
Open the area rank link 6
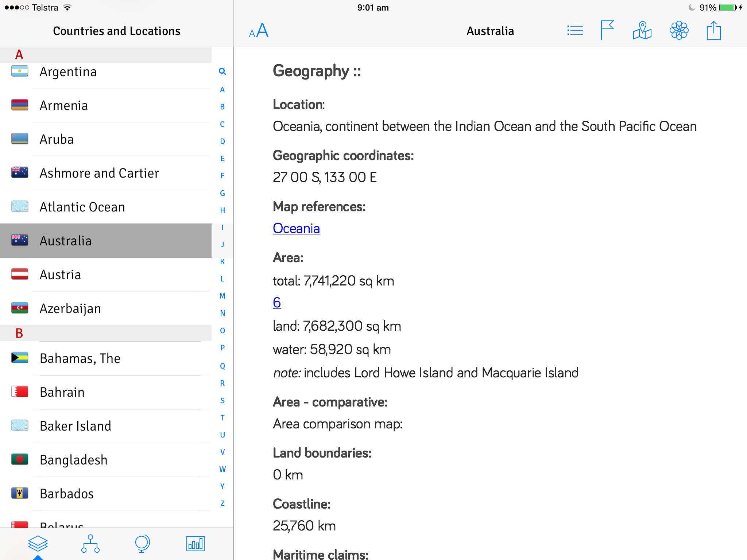(x=277, y=303)
